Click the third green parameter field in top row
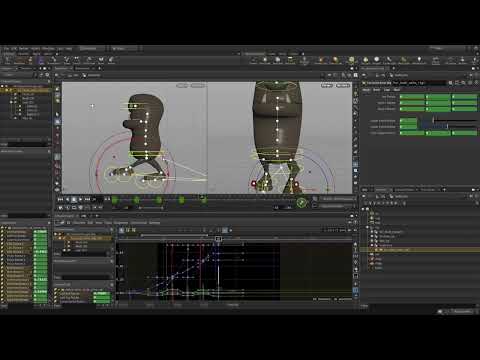 tap(465, 97)
